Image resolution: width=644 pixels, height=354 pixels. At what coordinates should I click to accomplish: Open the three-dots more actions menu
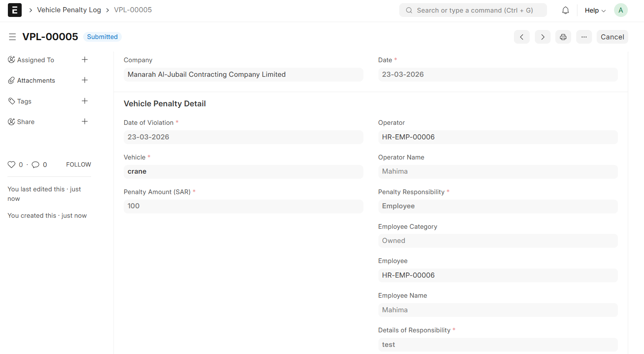click(584, 37)
